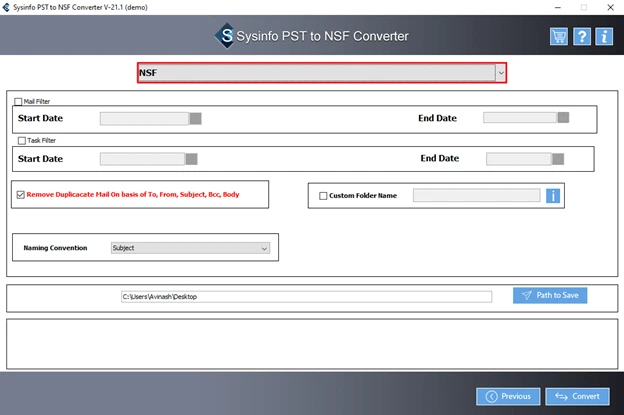The height and width of the screenshot is (415, 624).
Task: Uncheck Remove Duplicate Mail option
Action: [21, 195]
